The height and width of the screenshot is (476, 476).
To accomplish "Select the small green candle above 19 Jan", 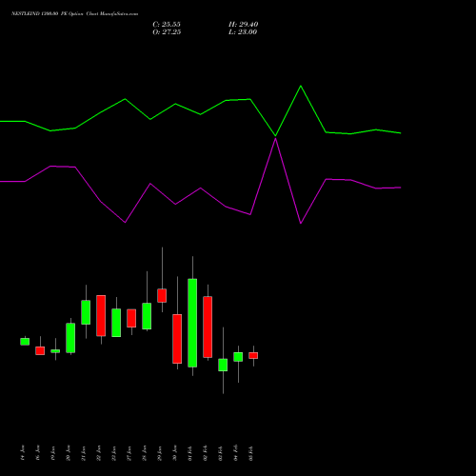I will tap(55, 351).
